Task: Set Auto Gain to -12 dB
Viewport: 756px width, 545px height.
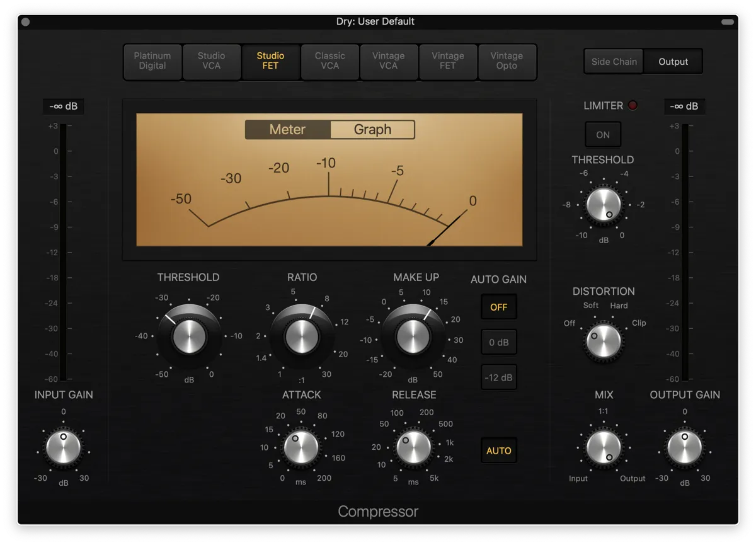Action: pos(499,378)
